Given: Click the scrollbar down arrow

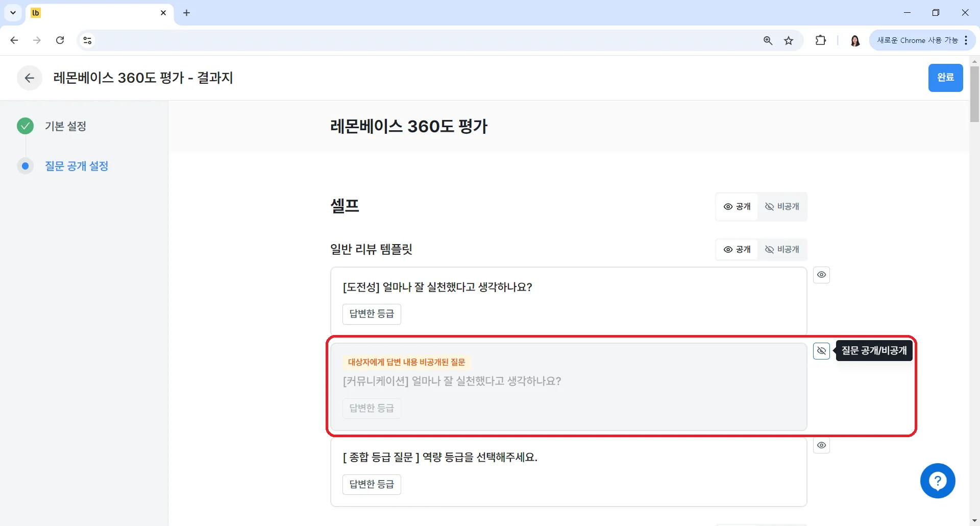Looking at the screenshot, I should click(974, 521).
